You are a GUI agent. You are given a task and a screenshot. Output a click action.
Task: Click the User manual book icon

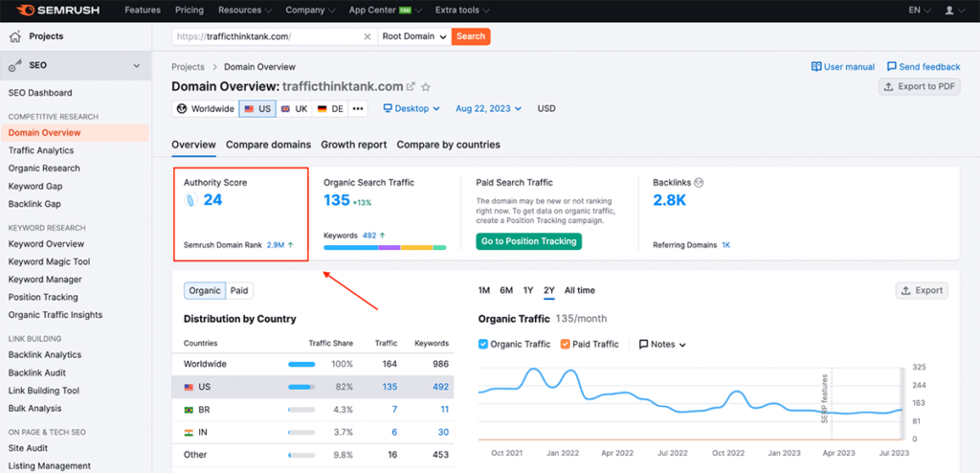point(815,66)
